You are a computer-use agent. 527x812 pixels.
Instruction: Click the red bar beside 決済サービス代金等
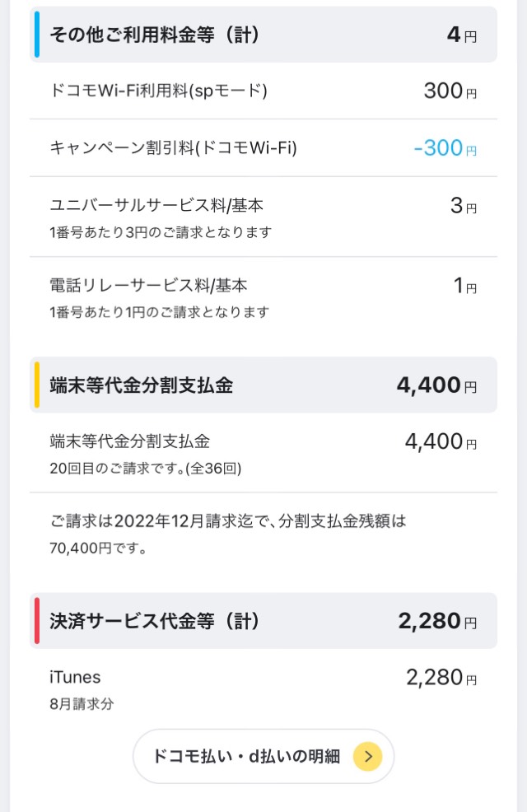point(37,621)
